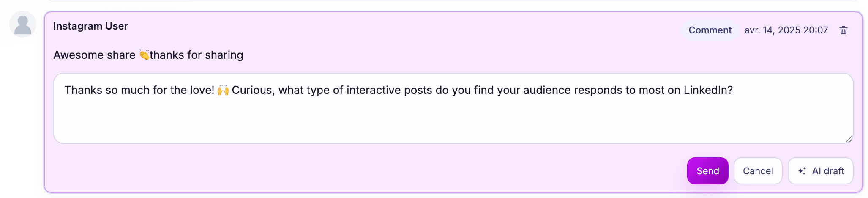The height and width of the screenshot is (198, 868).
Task: Click the Comment type badge
Action: tap(710, 30)
